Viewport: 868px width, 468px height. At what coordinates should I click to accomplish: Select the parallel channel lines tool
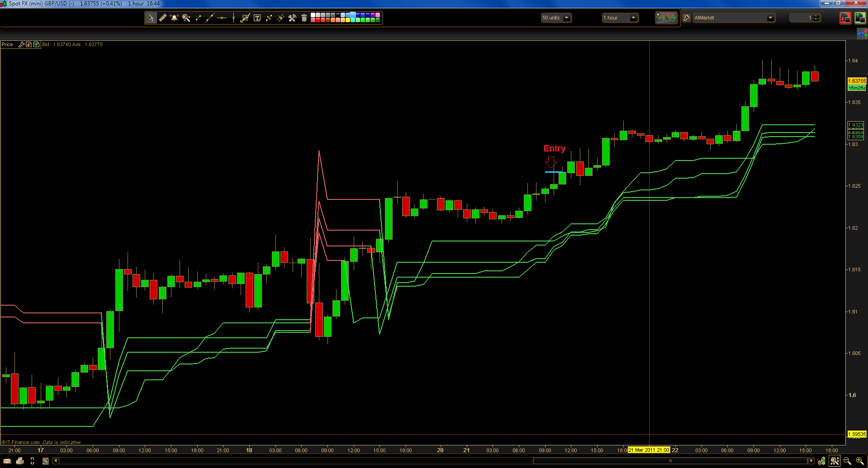pyautogui.click(x=280, y=18)
